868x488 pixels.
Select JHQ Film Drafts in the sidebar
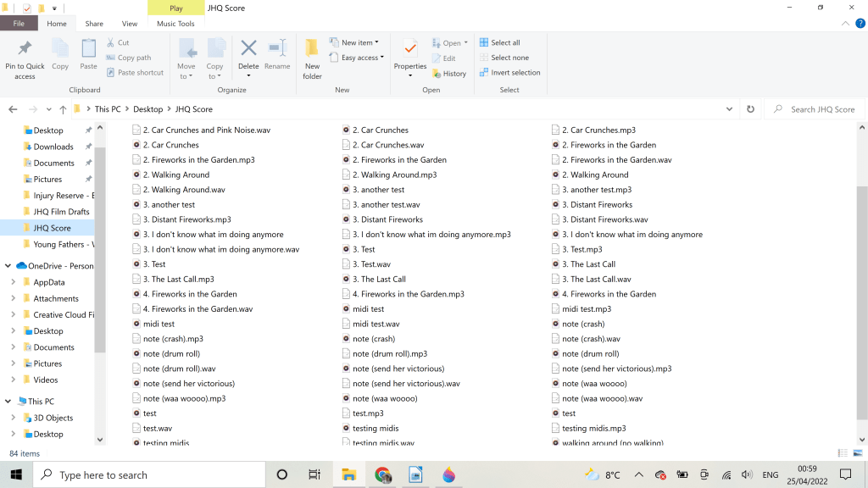61,212
